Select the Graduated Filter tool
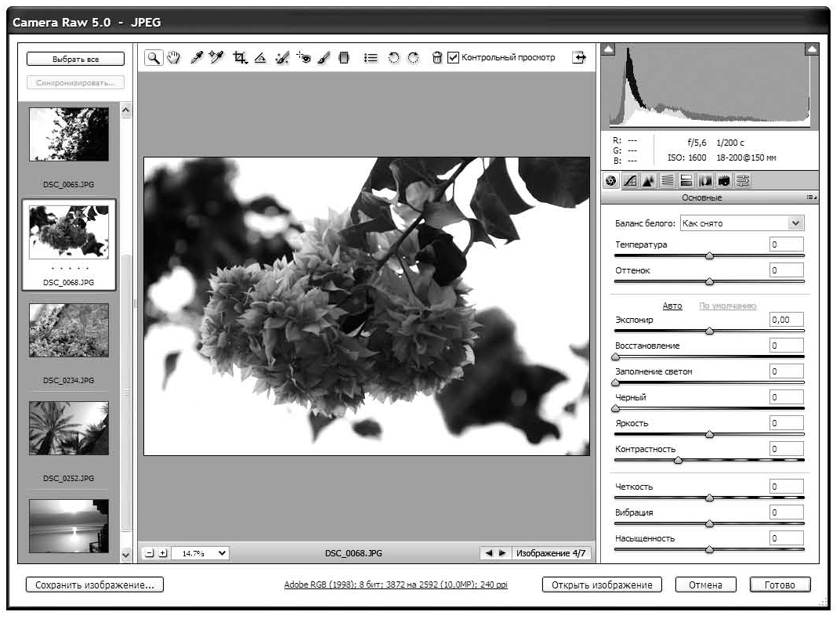 pos(343,57)
